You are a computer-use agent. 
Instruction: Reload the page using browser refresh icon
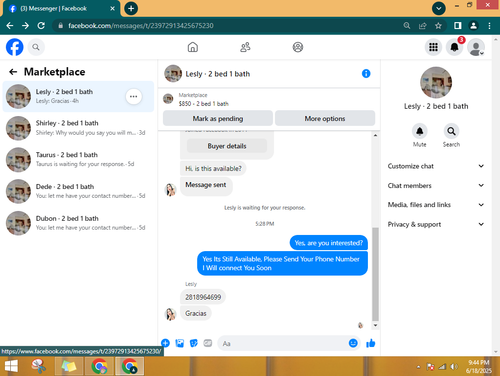pyautogui.click(x=41, y=26)
